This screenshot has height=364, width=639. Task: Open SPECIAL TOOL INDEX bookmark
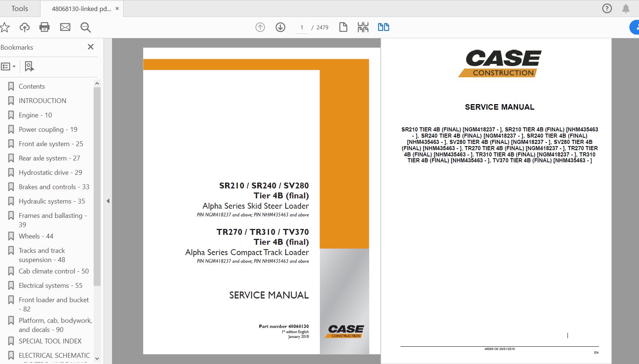tap(50, 341)
